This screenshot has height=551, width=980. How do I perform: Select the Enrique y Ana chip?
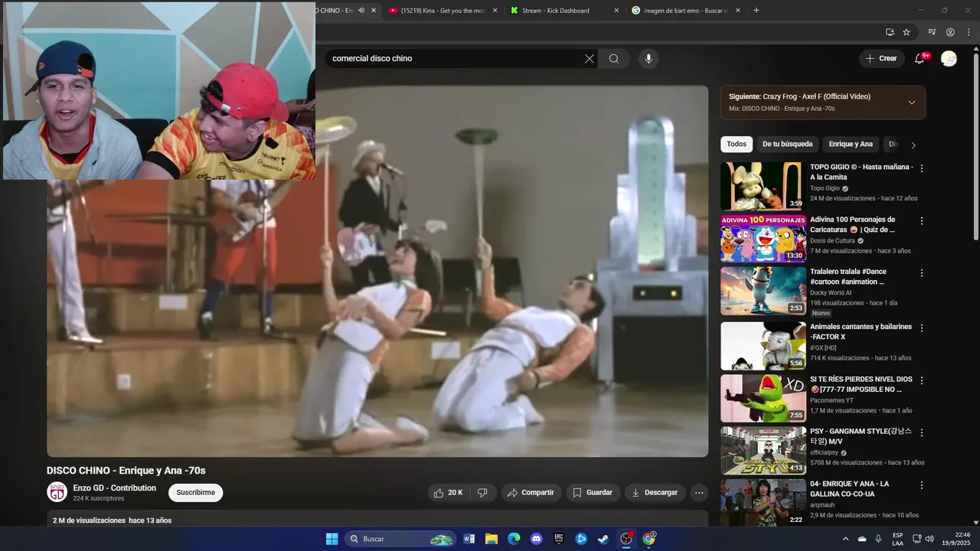[851, 144]
